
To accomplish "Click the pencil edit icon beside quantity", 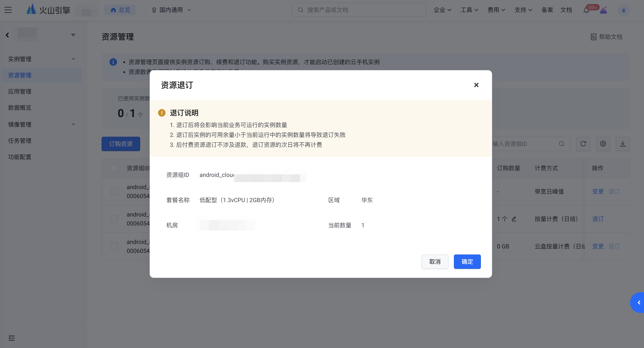I will coord(514,219).
